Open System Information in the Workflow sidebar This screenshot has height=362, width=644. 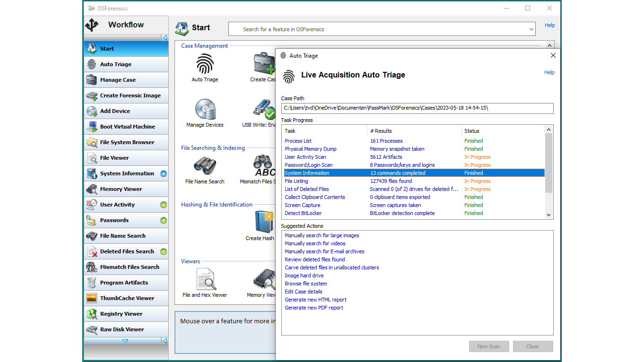coord(126,173)
